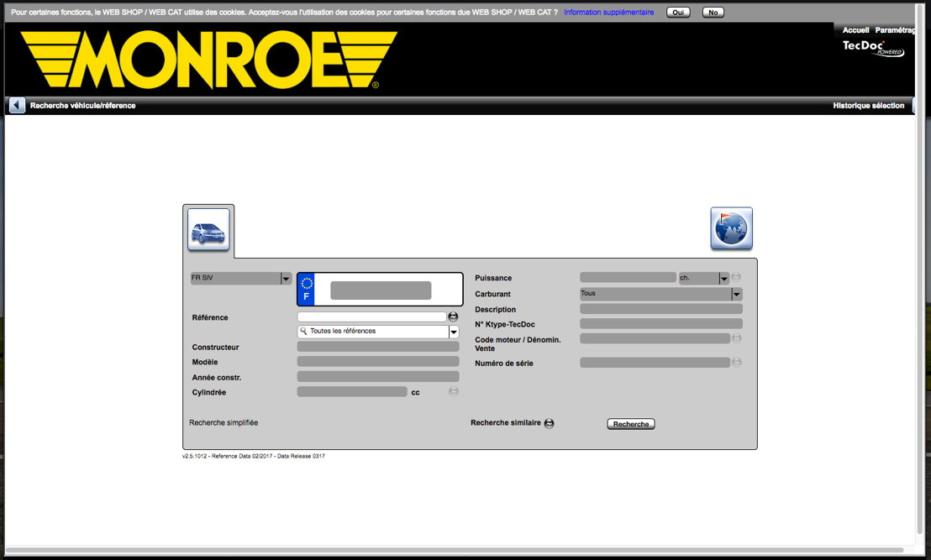Open the vehicle search car tab

(208, 229)
